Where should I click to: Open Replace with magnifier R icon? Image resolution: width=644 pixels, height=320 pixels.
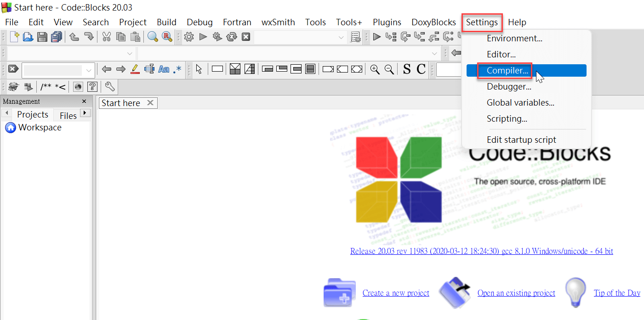[167, 37]
